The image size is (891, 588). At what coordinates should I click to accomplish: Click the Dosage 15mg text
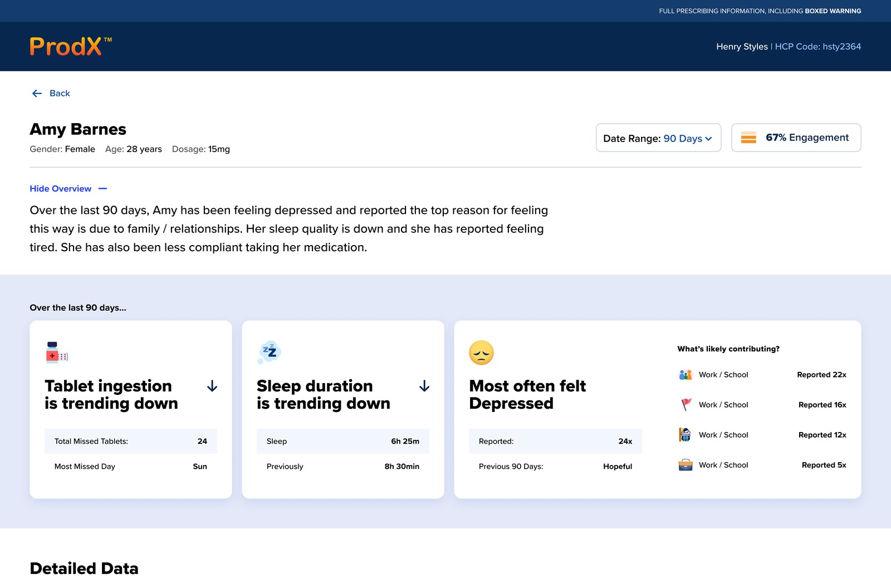(x=201, y=149)
